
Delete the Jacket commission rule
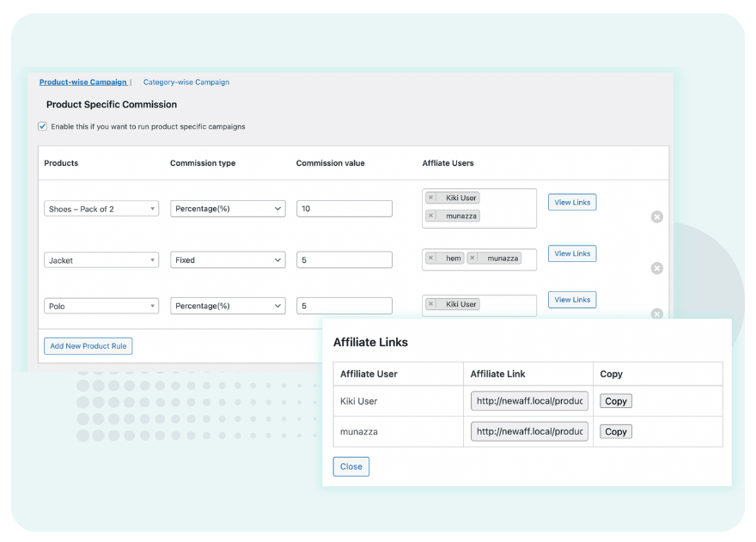coord(656,268)
